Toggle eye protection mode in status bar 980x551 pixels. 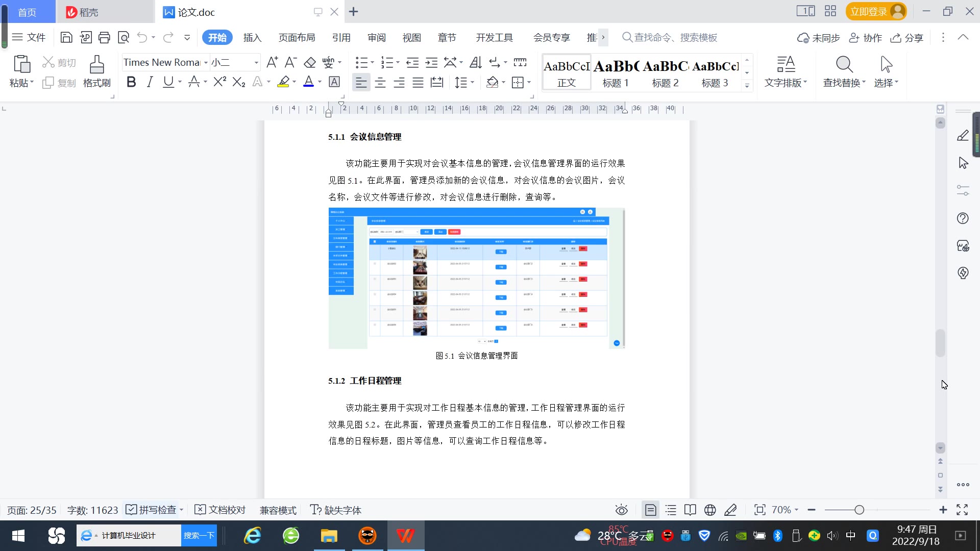coord(621,510)
